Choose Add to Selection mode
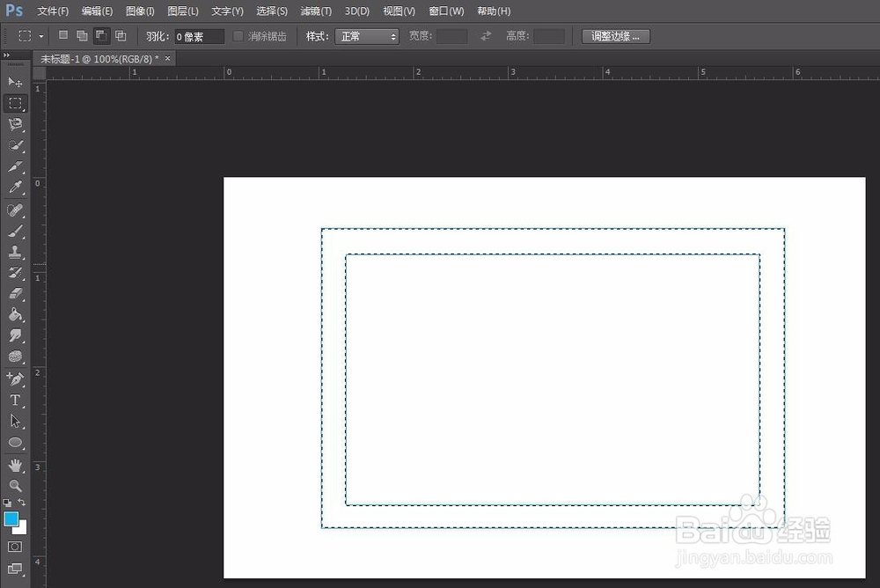Viewport: 880px width, 588px height. (x=82, y=36)
